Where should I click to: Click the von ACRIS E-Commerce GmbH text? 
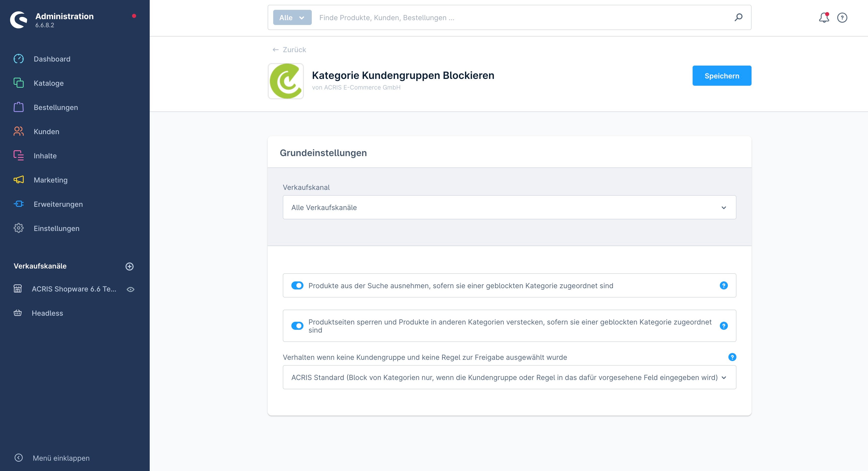pyautogui.click(x=356, y=87)
